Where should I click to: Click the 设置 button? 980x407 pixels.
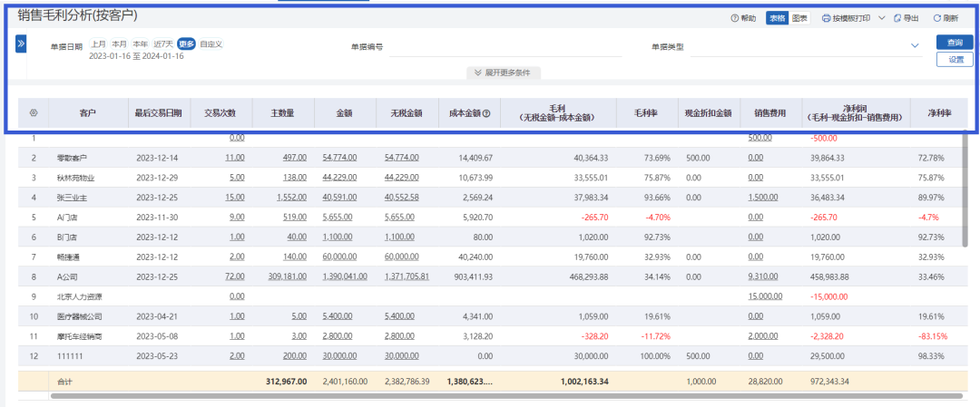click(x=955, y=60)
